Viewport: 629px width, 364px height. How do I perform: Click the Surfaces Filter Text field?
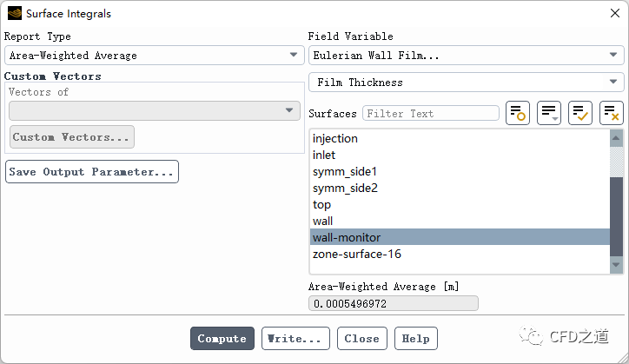(x=431, y=114)
